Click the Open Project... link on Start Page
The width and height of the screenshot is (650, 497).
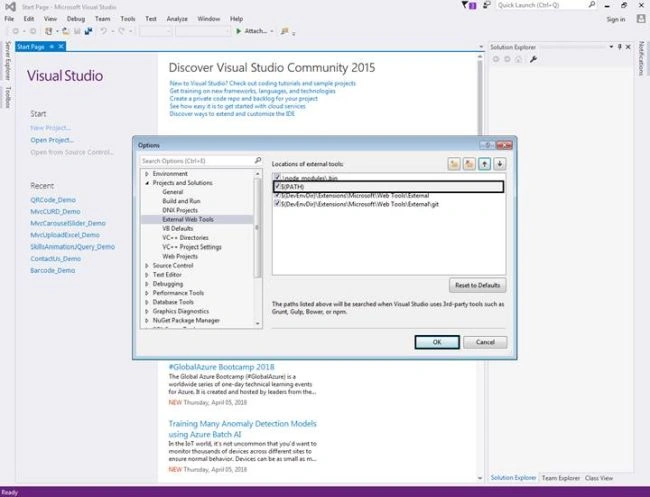(x=52, y=140)
